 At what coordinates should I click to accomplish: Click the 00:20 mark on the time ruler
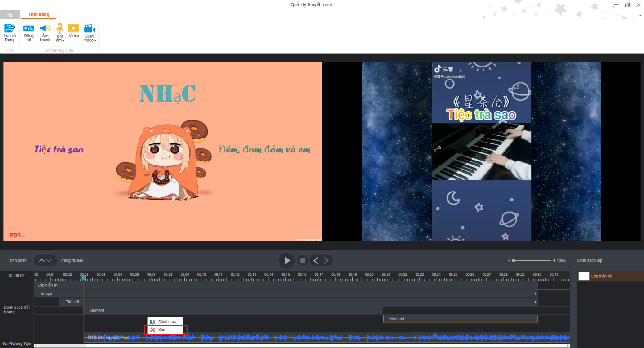369,274
